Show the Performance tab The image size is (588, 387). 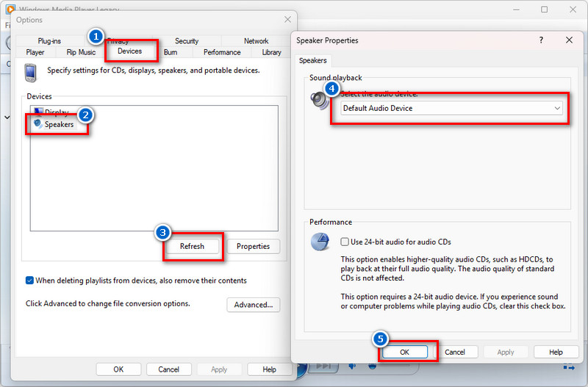[x=222, y=52]
